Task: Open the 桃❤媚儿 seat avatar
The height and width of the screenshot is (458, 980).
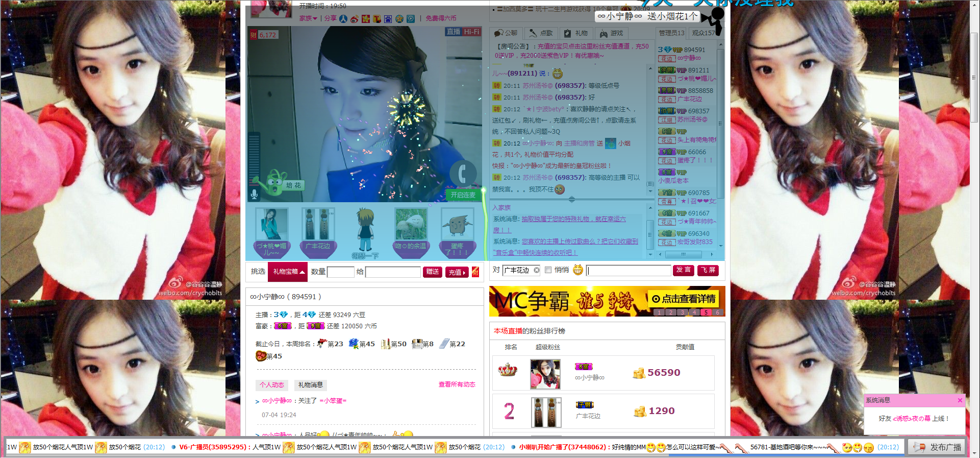Action: click(x=271, y=224)
